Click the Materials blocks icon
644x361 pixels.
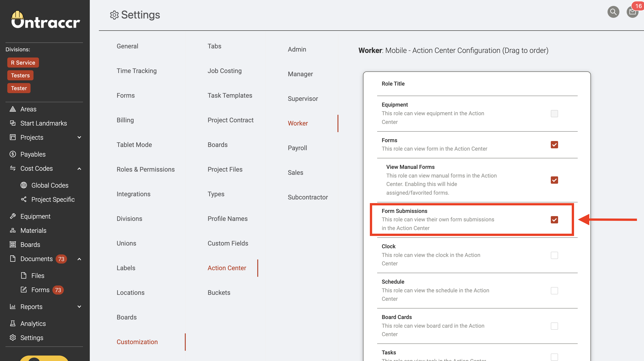[13, 230]
